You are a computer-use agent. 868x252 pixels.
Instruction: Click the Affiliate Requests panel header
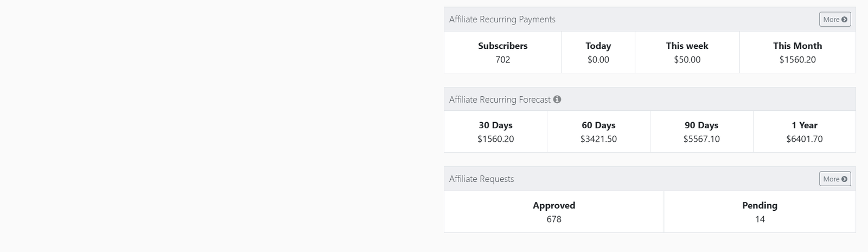point(650,179)
